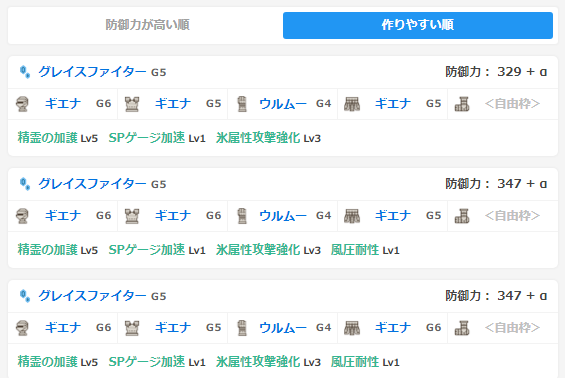Click leg boots icon in set with waist G6
The image size is (565, 378).
click(462, 328)
